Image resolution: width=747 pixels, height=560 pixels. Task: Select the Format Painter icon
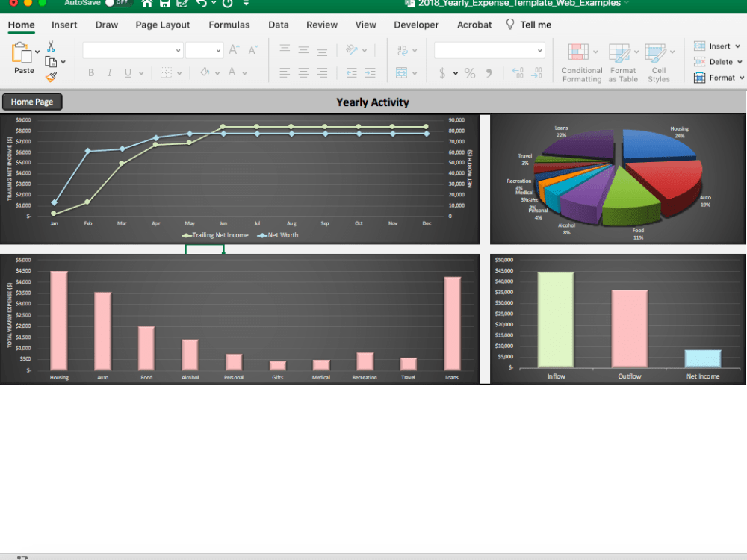(51, 77)
